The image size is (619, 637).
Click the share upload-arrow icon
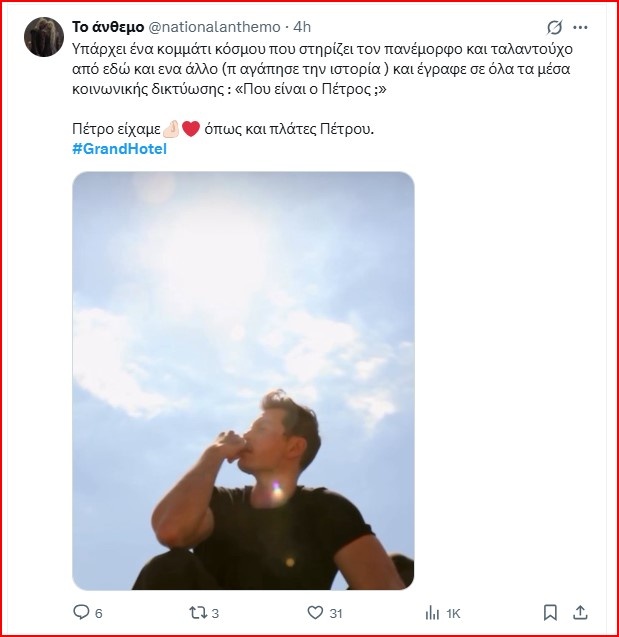[582, 612]
